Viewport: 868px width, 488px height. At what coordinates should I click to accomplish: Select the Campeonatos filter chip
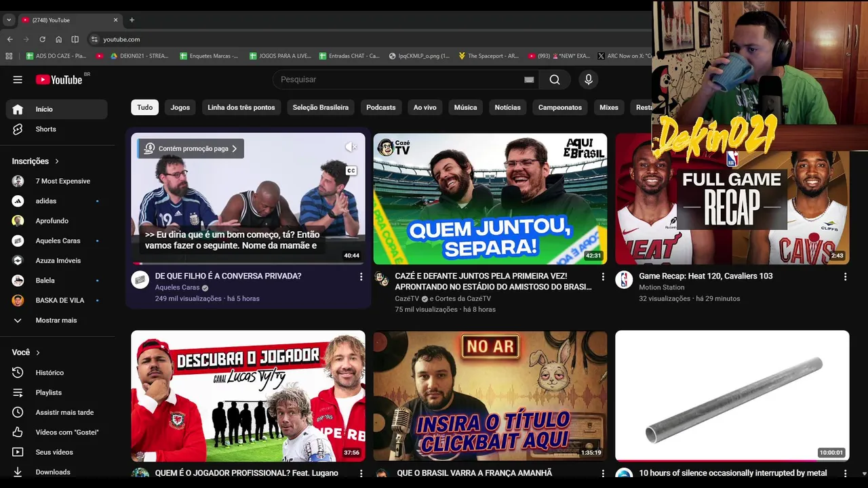[x=560, y=107]
